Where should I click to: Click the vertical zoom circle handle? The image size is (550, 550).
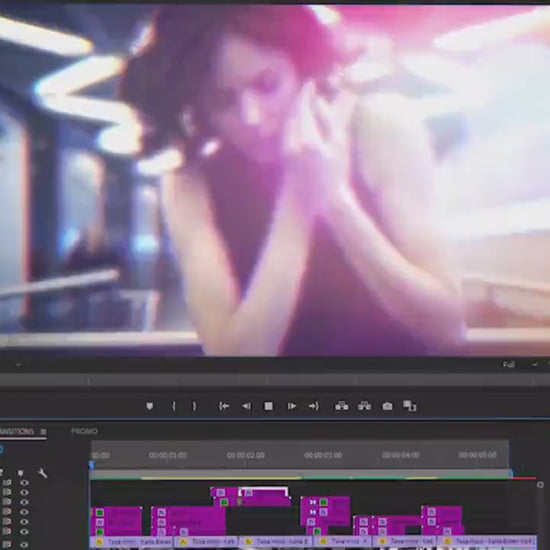pyautogui.click(x=540, y=485)
